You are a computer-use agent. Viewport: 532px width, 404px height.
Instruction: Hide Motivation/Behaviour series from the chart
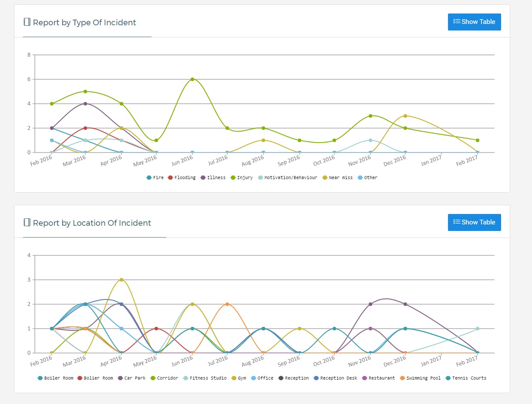(287, 178)
